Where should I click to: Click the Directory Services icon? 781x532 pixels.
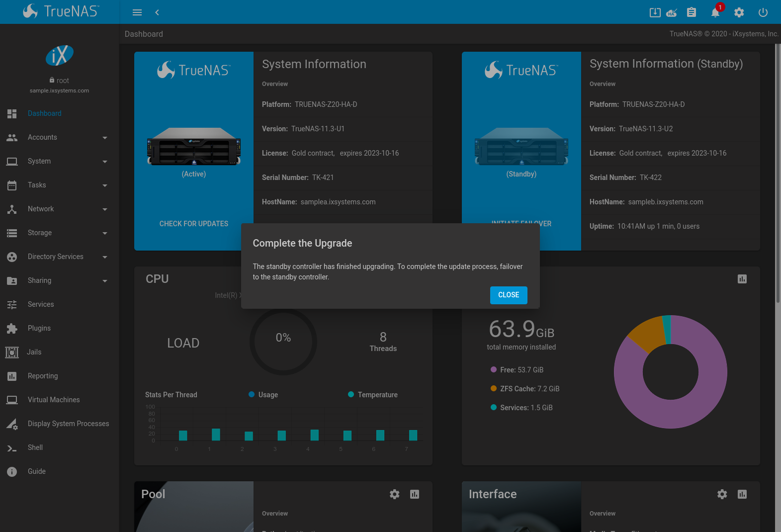pos(12,257)
